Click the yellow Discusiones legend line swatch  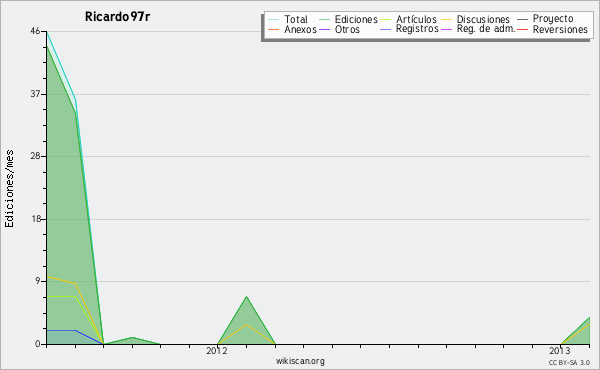point(447,20)
